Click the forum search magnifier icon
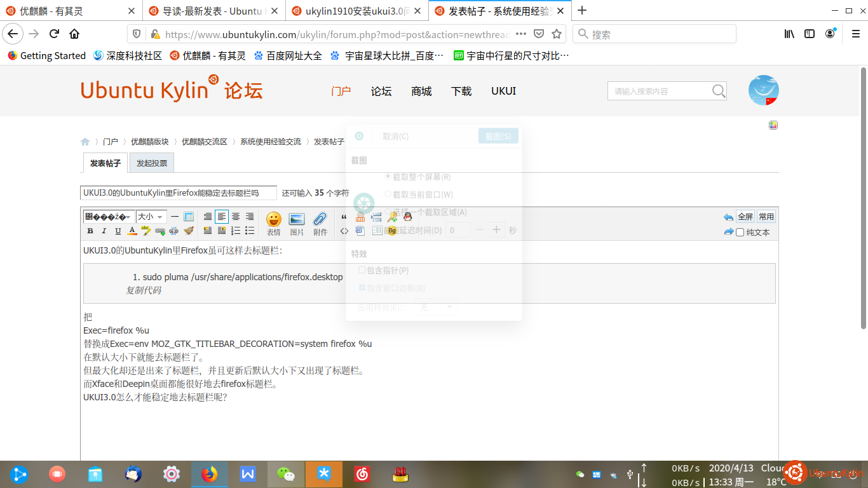The image size is (868, 488). pyautogui.click(x=719, y=91)
